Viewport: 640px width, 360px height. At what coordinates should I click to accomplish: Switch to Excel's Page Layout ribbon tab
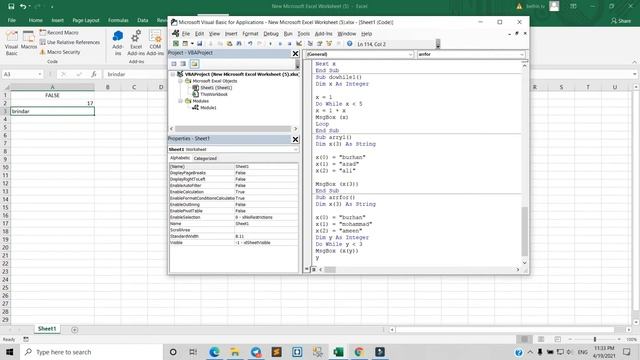click(x=86, y=20)
